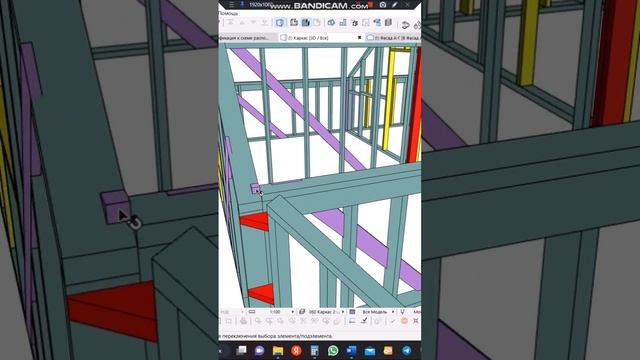Click the pen set icon in quick options
The image size is (640, 360).
pyautogui.click(x=402, y=312)
